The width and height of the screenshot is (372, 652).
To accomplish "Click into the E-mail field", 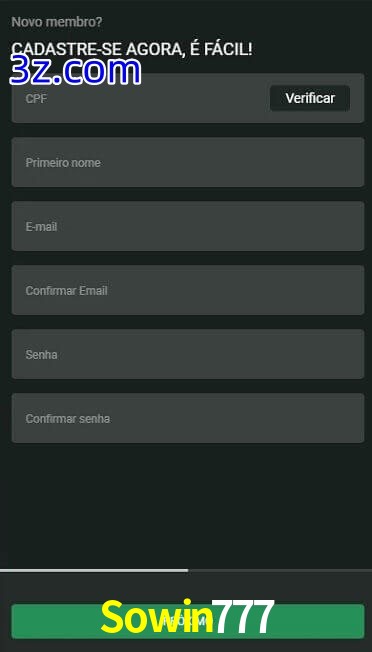I will click(188, 226).
